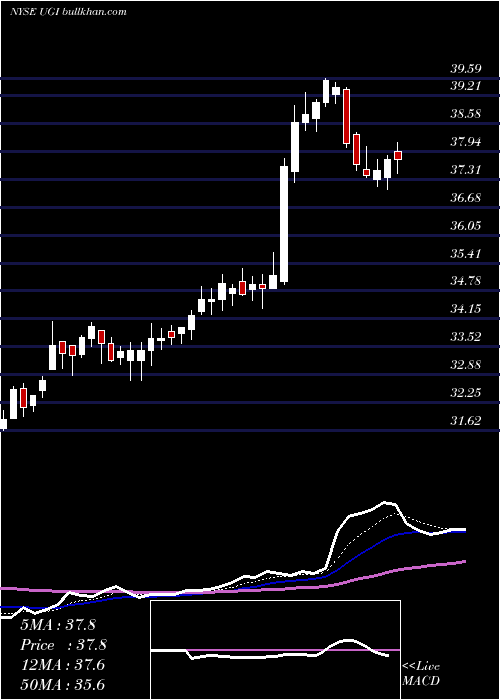Click the 36.68 price axis label
This screenshot has width=500, height=700.
pyautogui.click(x=465, y=198)
